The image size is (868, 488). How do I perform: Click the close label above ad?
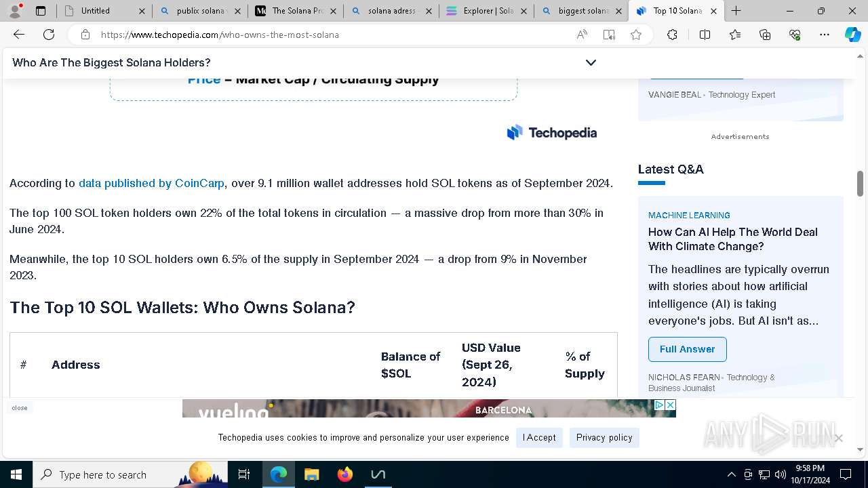point(20,408)
